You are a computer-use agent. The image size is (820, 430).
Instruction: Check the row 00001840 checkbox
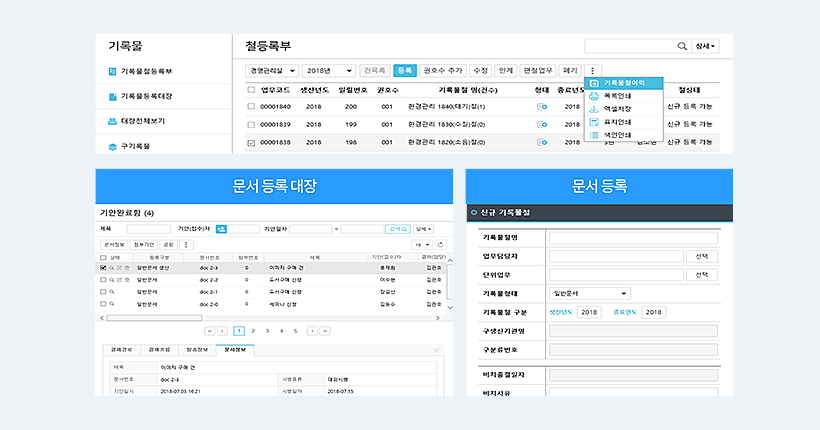[251, 107]
